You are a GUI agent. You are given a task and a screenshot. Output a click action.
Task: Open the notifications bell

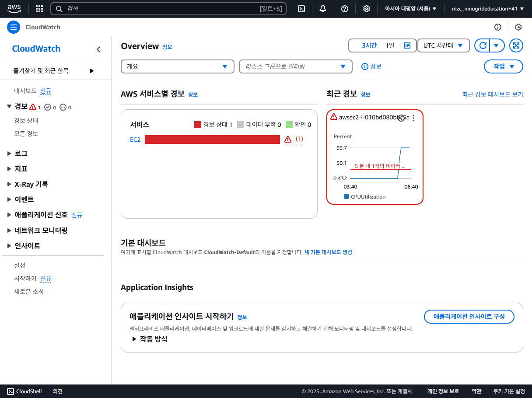323,9
